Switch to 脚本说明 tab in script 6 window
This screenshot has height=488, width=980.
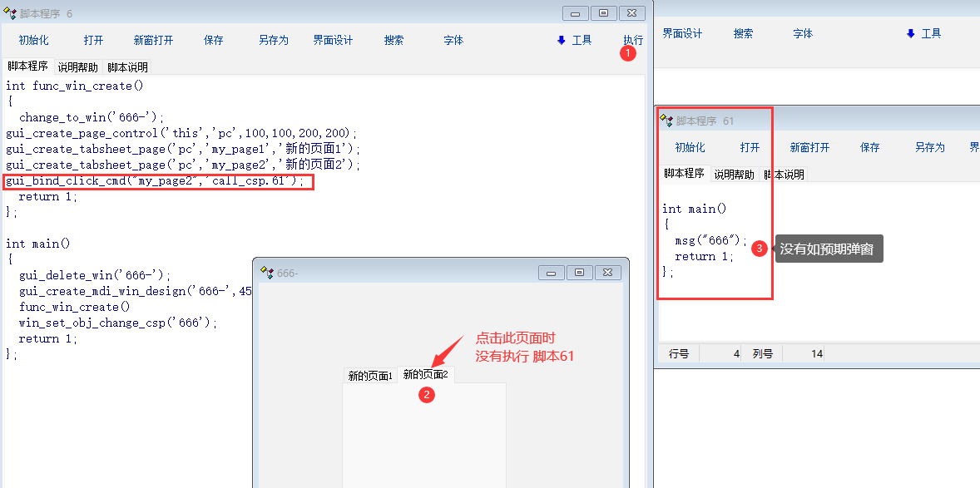coord(127,67)
